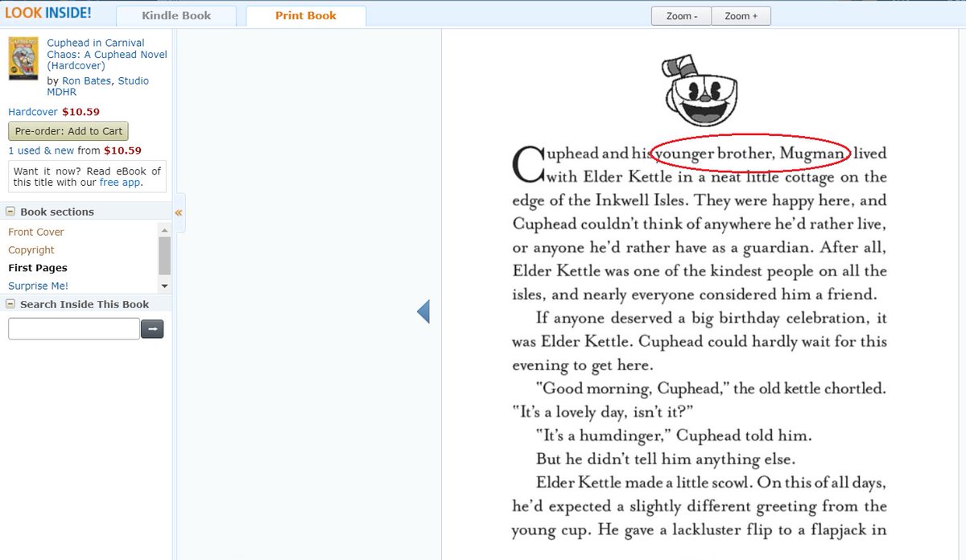Click the Zoom - button
Viewport: 966px width, 560px height.
click(681, 16)
